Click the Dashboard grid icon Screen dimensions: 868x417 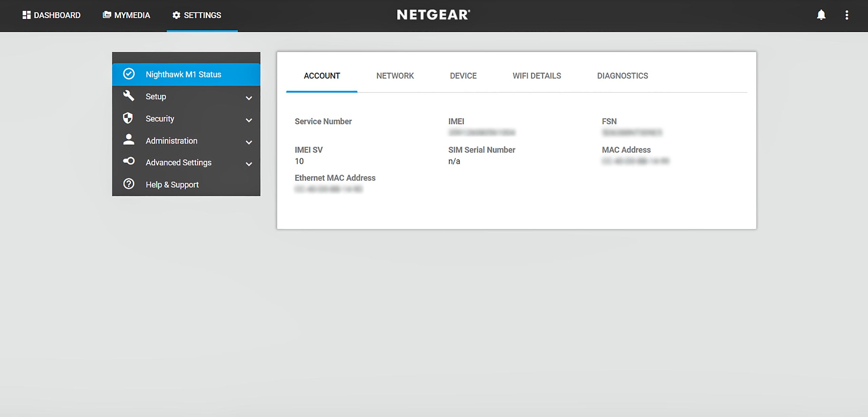click(26, 15)
